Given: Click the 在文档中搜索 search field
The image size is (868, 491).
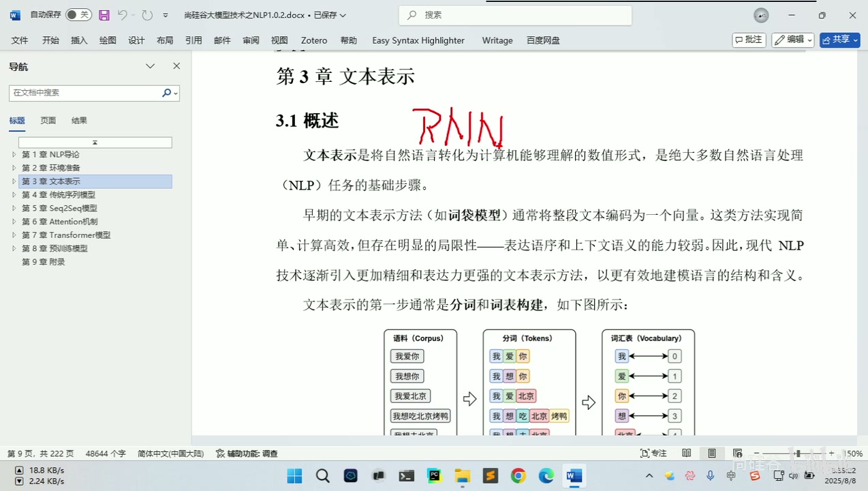Looking at the screenshot, I should pyautogui.click(x=85, y=93).
